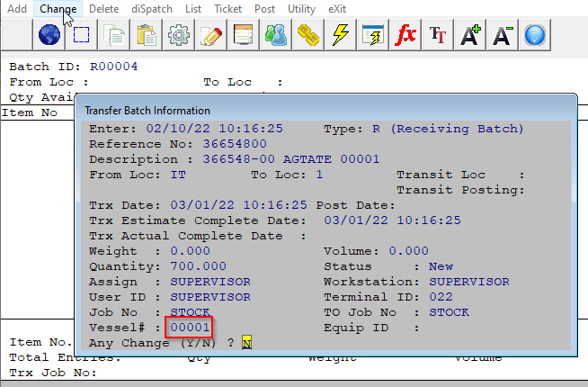Click the eXit menu item
The image size is (588, 387).
337,8
